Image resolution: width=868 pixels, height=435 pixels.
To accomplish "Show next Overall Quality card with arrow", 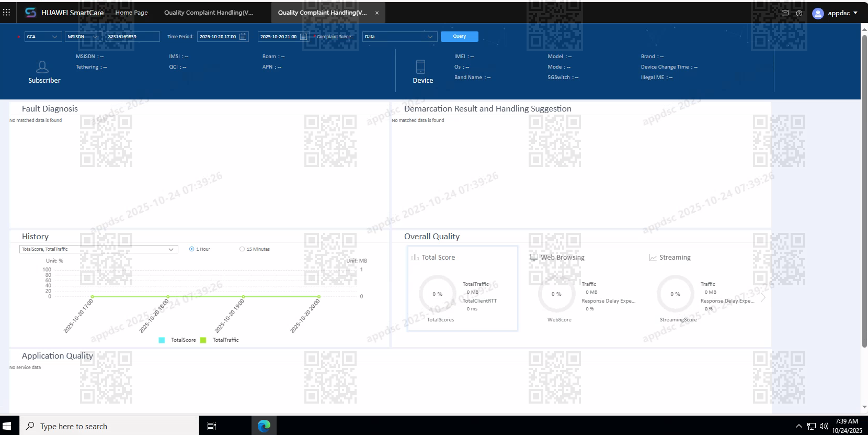I will tap(763, 297).
